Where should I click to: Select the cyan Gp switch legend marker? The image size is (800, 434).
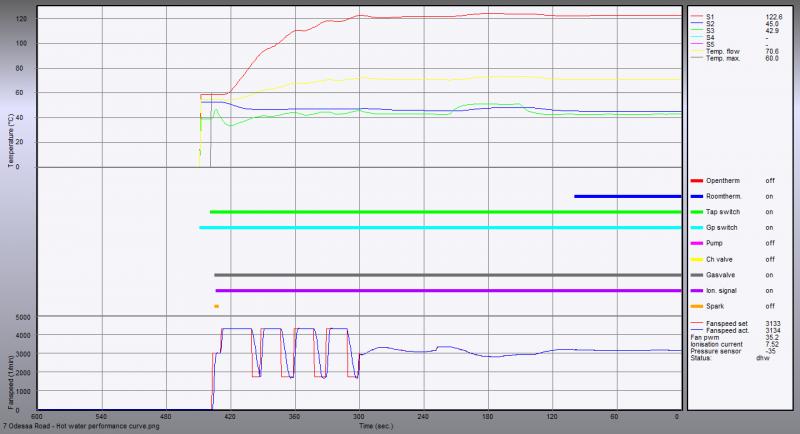(696, 228)
